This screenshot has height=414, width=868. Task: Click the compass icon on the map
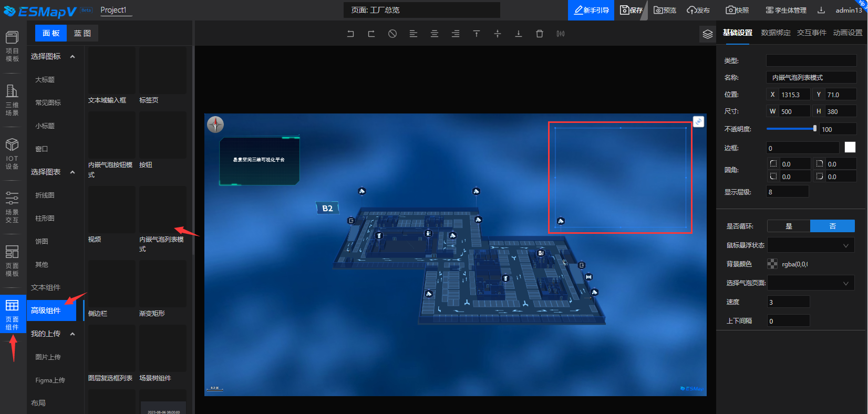[x=215, y=125]
